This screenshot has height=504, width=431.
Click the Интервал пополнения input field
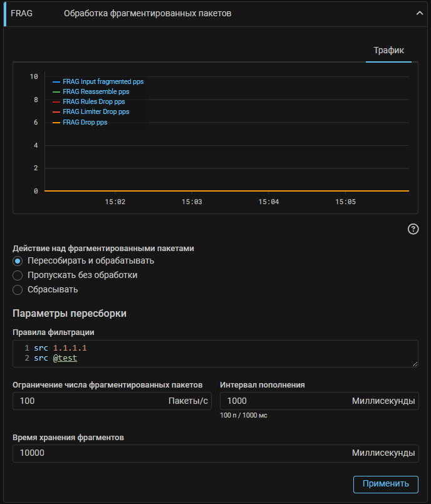285,401
